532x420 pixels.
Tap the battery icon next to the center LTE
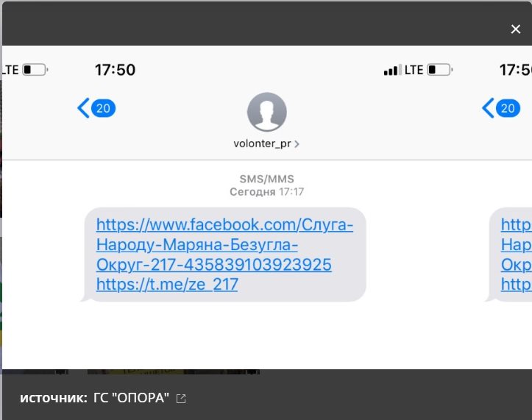(x=439, y=70)
